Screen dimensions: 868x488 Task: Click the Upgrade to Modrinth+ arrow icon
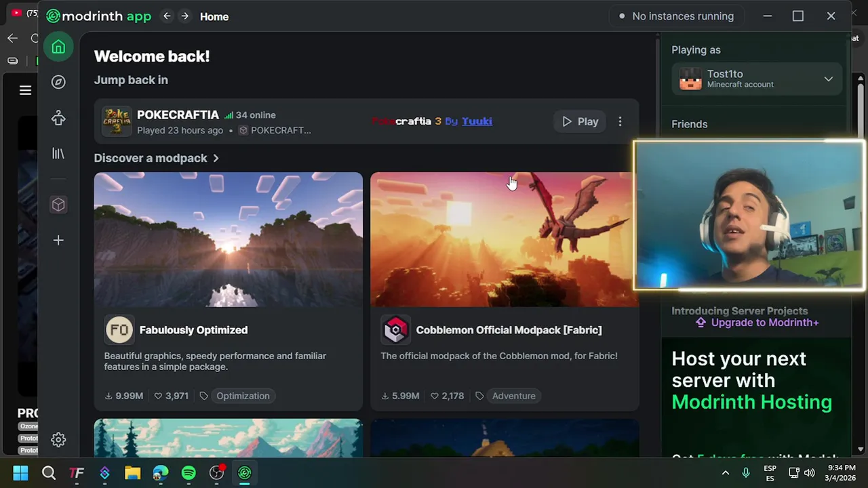coord(701,323)
